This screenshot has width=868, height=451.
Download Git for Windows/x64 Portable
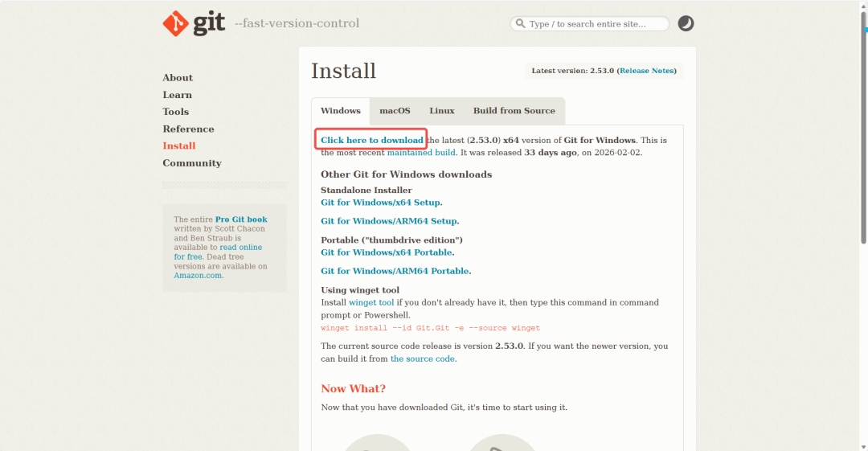(x=387, y=252)
